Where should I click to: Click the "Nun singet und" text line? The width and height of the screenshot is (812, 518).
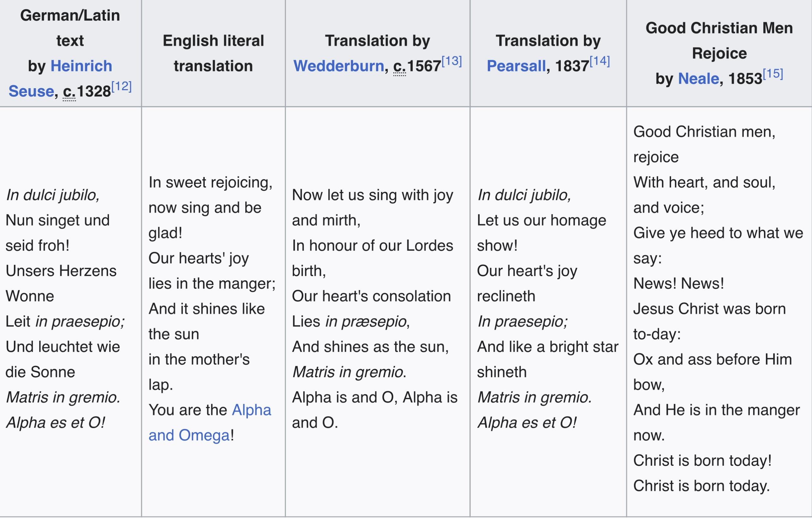click(58, 220)
